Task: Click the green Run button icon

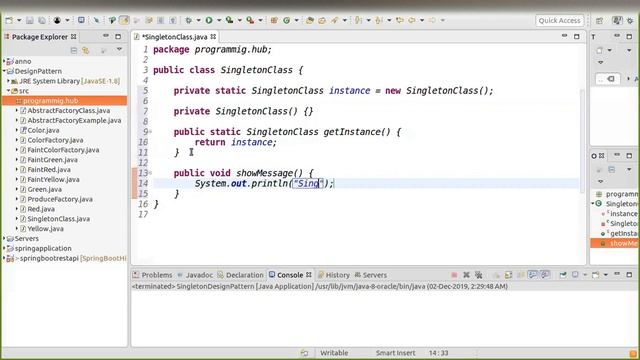Action: pos(209,20)
